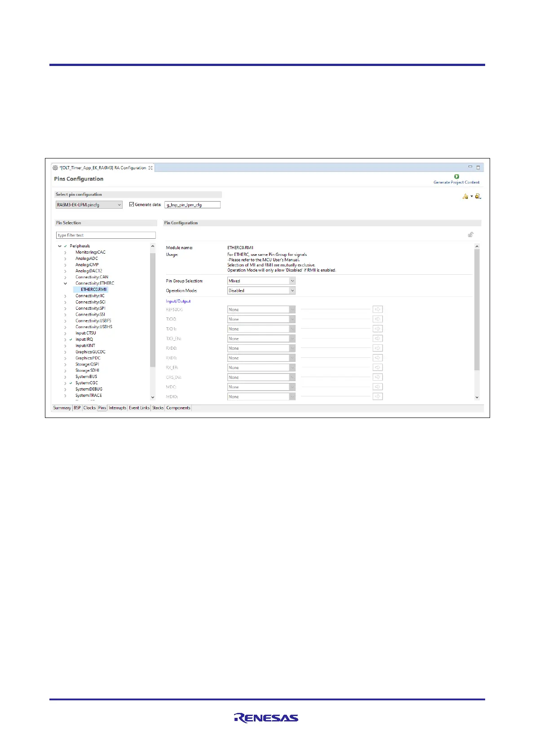The width and height of the screenshot is (535, 756).
Task: Select Connectivity:IIC in the tree
Action: [90, 296]
